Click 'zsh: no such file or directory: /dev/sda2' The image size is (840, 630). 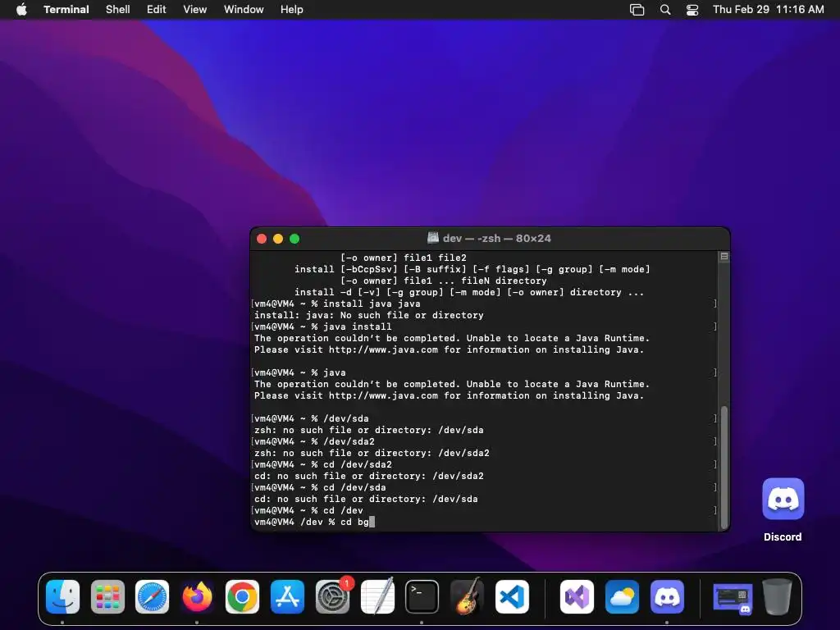pos(372,453)
